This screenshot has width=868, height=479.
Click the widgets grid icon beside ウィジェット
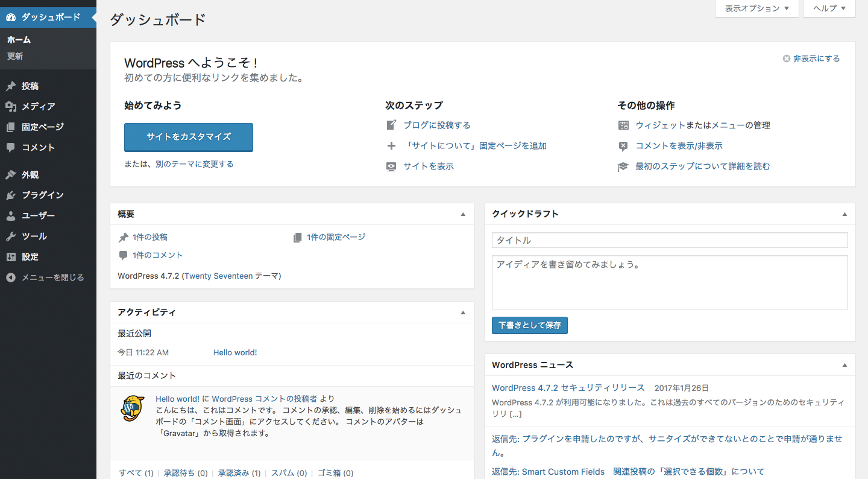pyautogui.click(x=623, y=125)
